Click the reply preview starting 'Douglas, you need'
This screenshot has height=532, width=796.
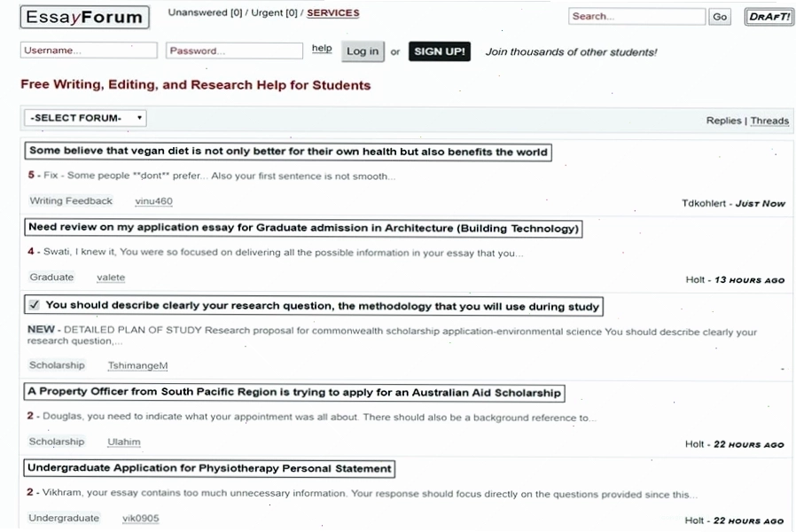click(x=319, y=418)
